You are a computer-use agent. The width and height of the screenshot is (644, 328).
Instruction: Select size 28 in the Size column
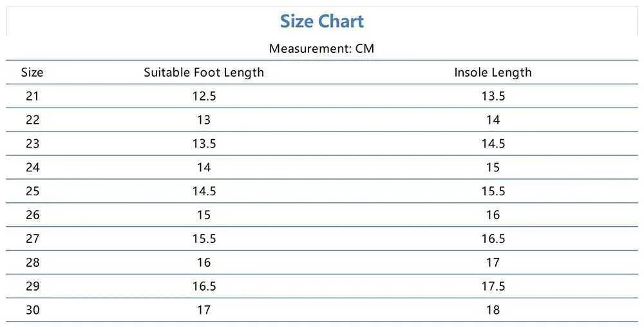point(32,262)
